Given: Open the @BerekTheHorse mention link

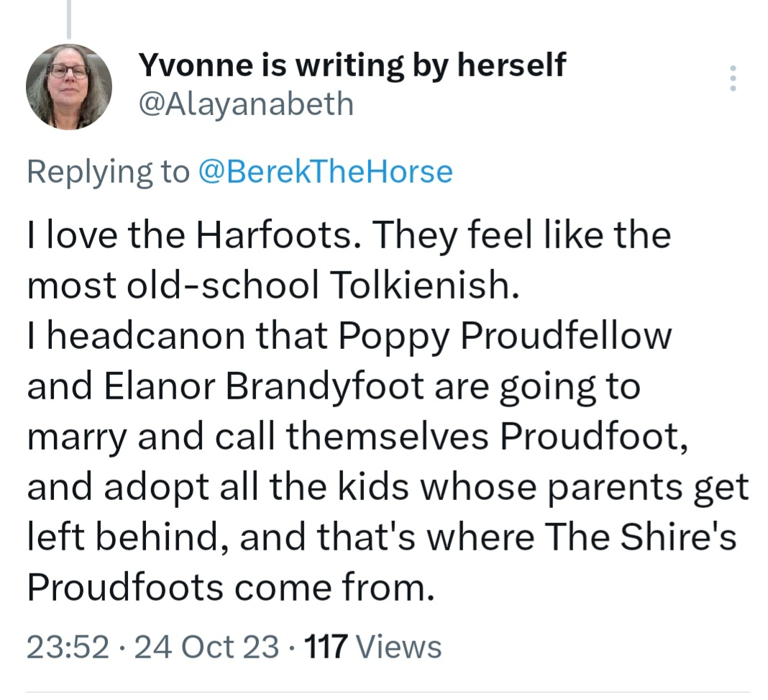Looking at the screenshot, I should click(x=324, y=172).
